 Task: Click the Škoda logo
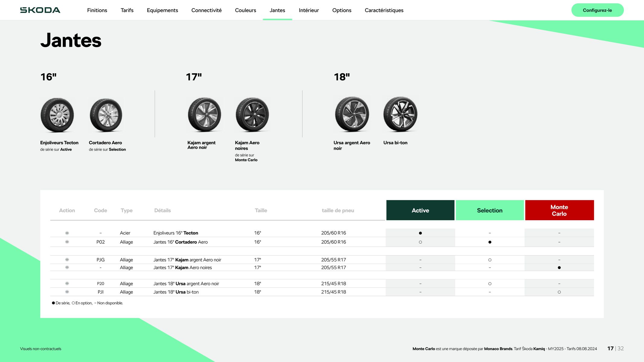click(x=40, y=10)
